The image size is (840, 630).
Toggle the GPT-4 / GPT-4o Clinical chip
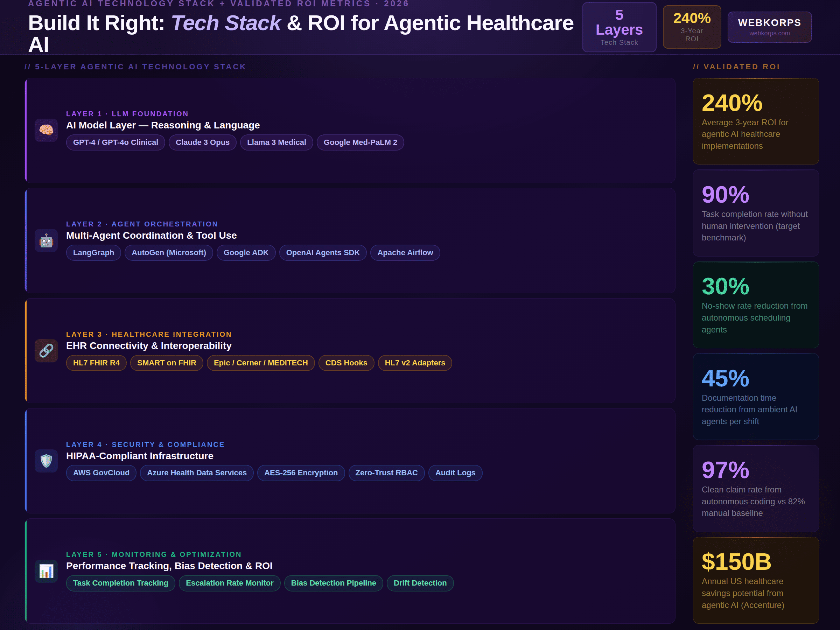pyautogui.click(x=115, y=142)
